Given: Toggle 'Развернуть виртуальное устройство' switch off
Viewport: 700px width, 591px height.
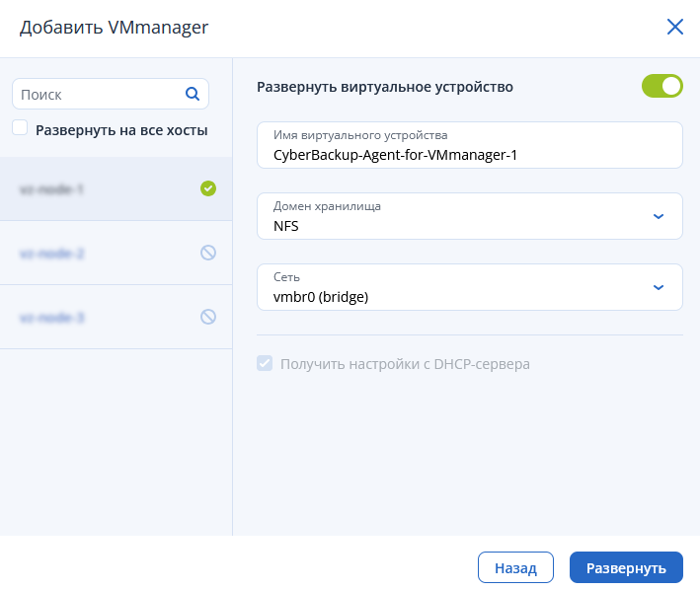Looking at the screenshot, I should click(x=662, y=86).
